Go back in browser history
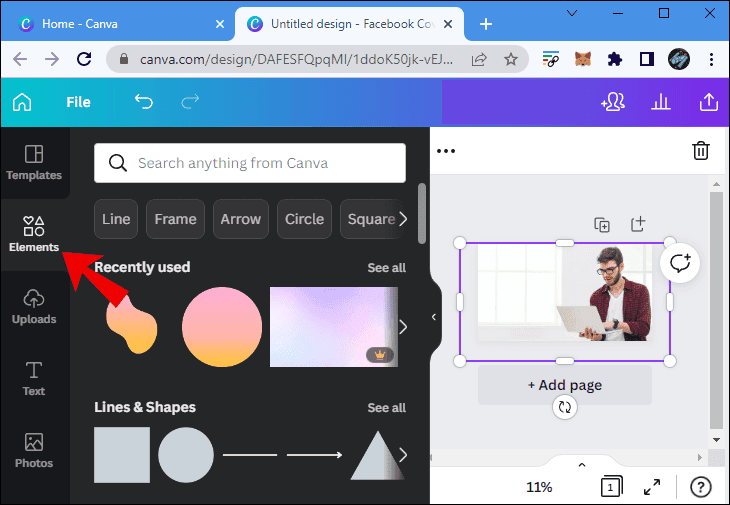The image size is (730, 505). 20,59
